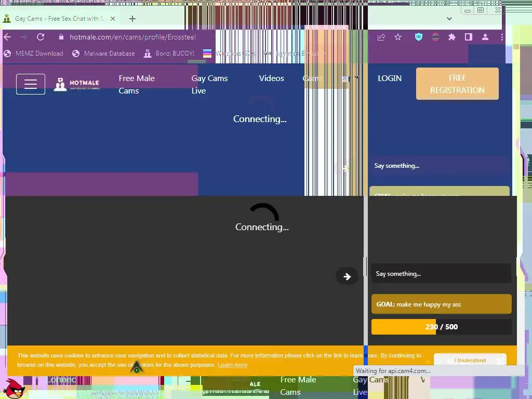Click the FREE REGISTRATION button
The width and height of the screenshot is (532, 399).
click(x=457, y=84)
